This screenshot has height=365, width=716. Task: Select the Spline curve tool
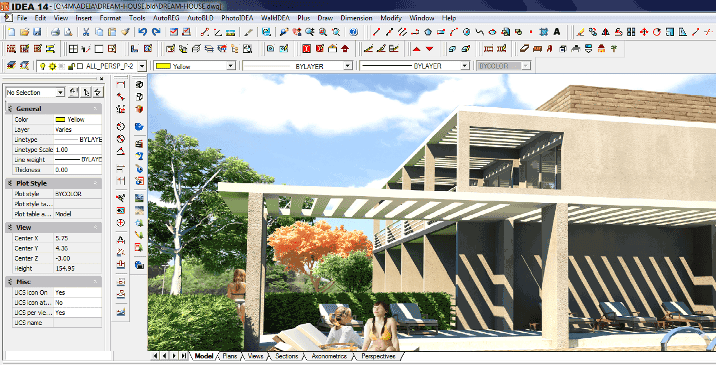tap(479, 32)
